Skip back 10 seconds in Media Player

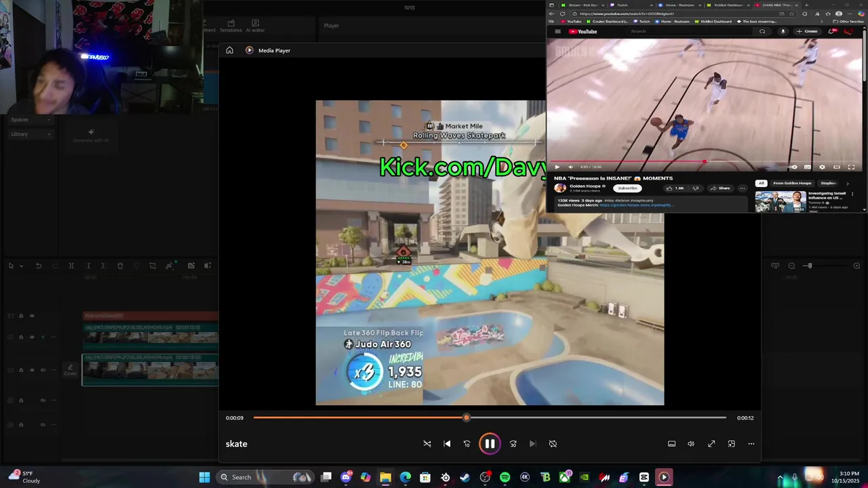tap(467, 444)
